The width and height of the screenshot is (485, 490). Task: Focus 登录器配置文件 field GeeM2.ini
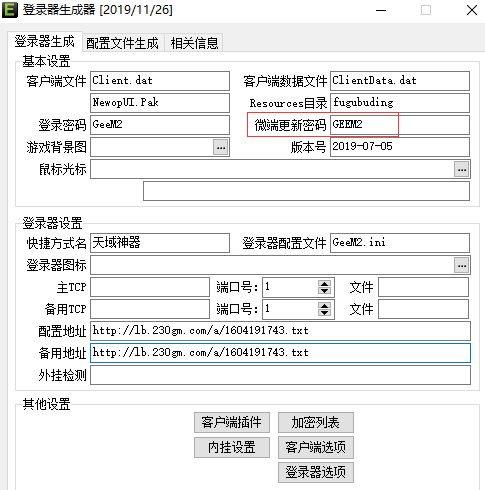point(400,243)
